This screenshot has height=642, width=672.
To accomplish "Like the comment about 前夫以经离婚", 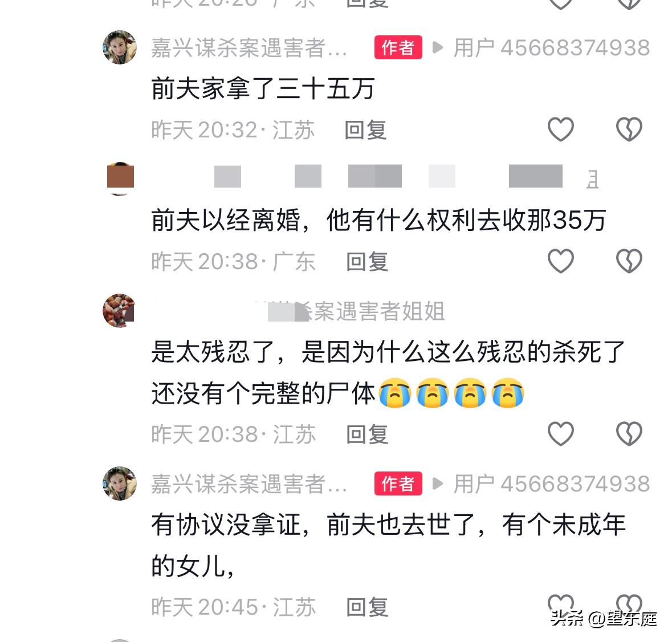I will click(561, 261).
